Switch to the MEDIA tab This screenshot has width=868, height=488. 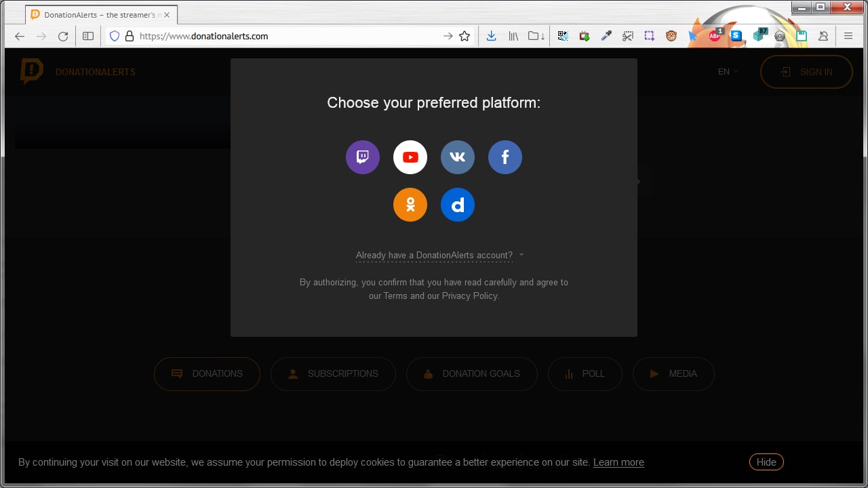click(673, 374)
